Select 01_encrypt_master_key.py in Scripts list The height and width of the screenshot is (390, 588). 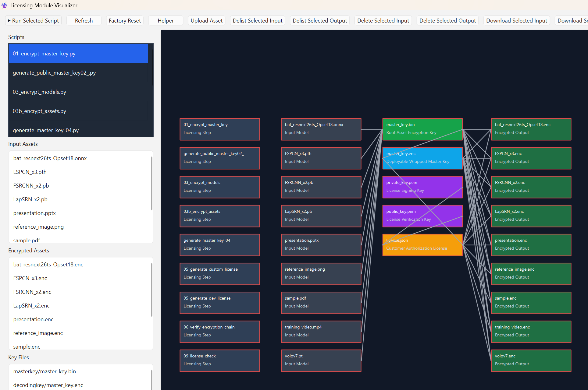point(78,53)
